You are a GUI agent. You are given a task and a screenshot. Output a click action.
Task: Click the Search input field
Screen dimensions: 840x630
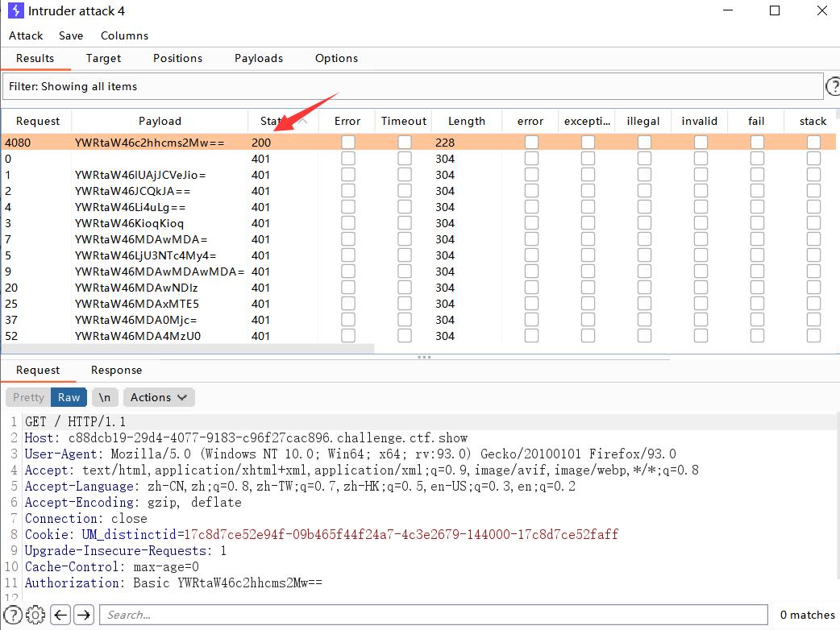tap(434, 615)
